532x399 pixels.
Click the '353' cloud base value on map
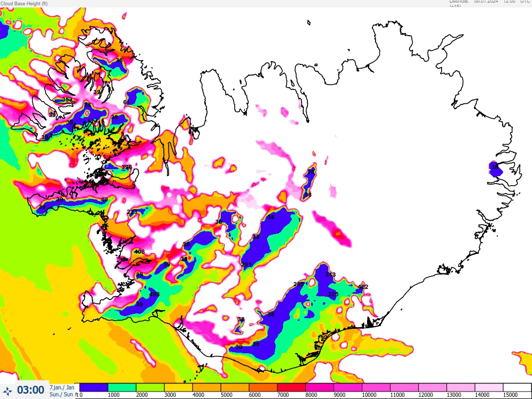coord(68,100)
